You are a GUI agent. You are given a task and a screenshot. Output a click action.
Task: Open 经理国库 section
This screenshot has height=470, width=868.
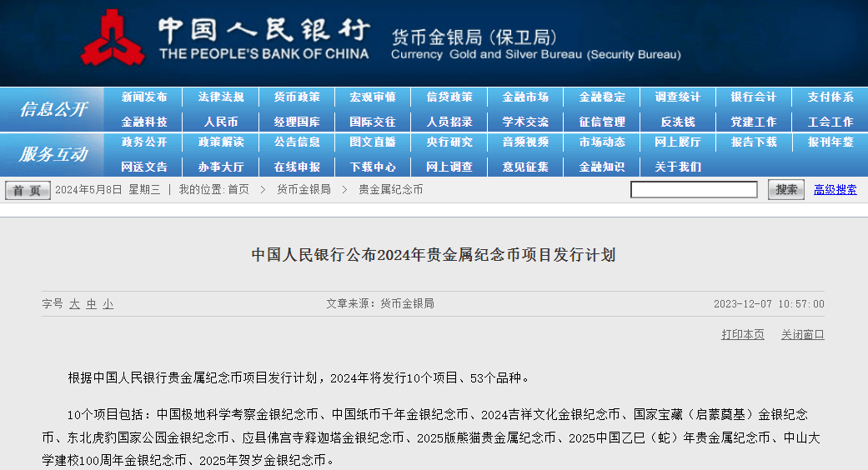click(x=297, y=122)
